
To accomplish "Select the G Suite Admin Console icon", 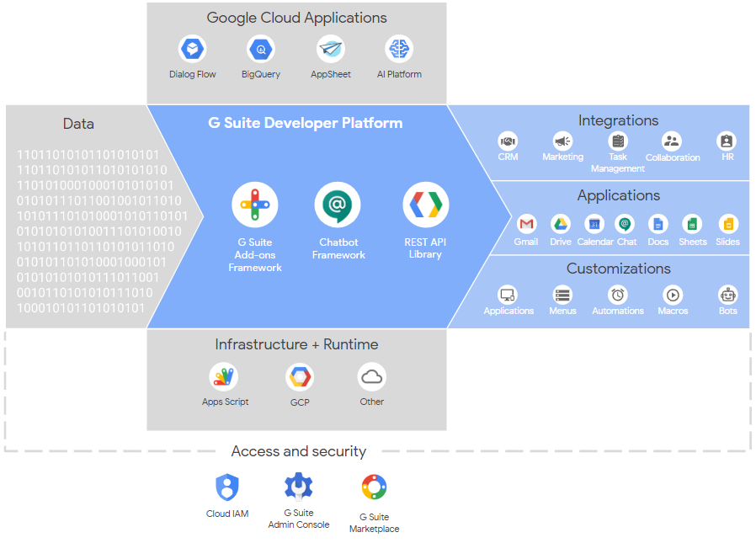I will 298,486.
